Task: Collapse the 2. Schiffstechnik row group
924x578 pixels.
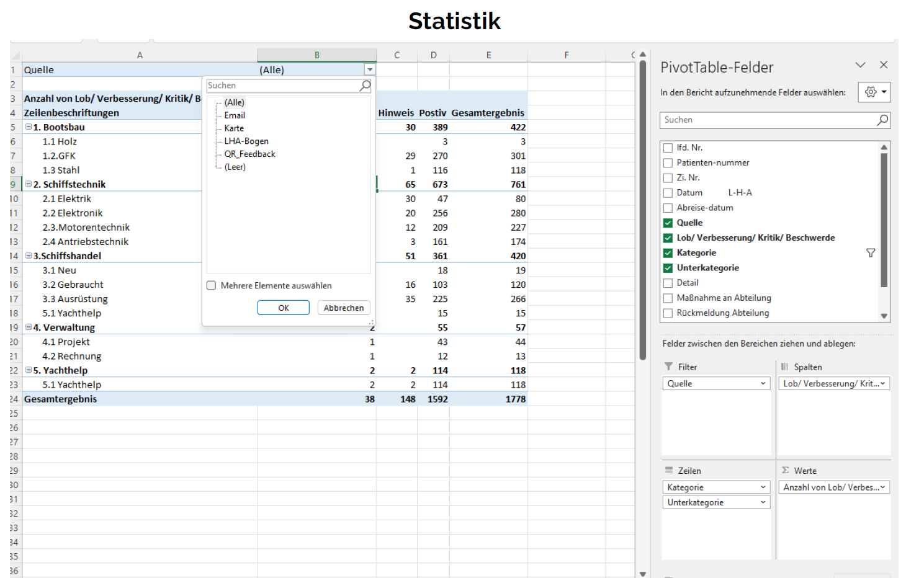Action: tap(29, 184)
